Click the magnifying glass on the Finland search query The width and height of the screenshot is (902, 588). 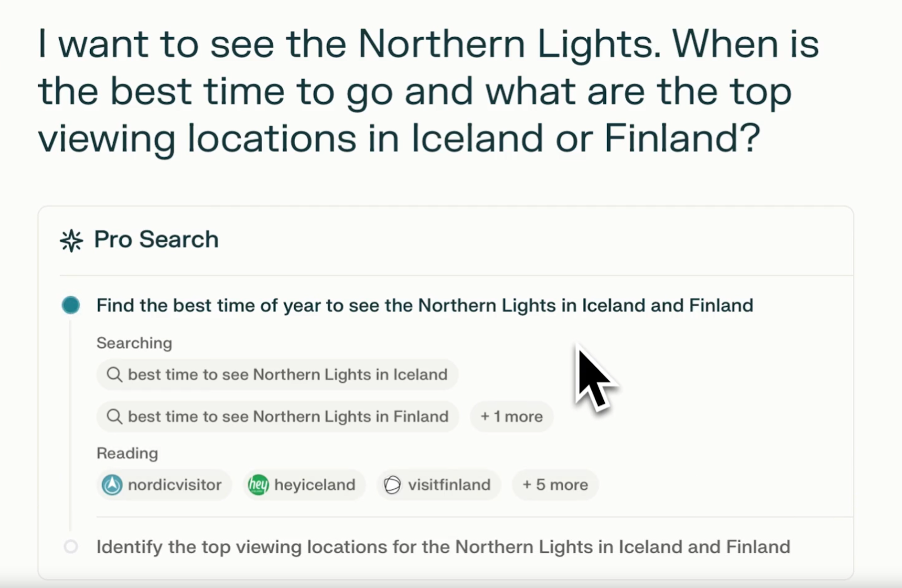115,416
